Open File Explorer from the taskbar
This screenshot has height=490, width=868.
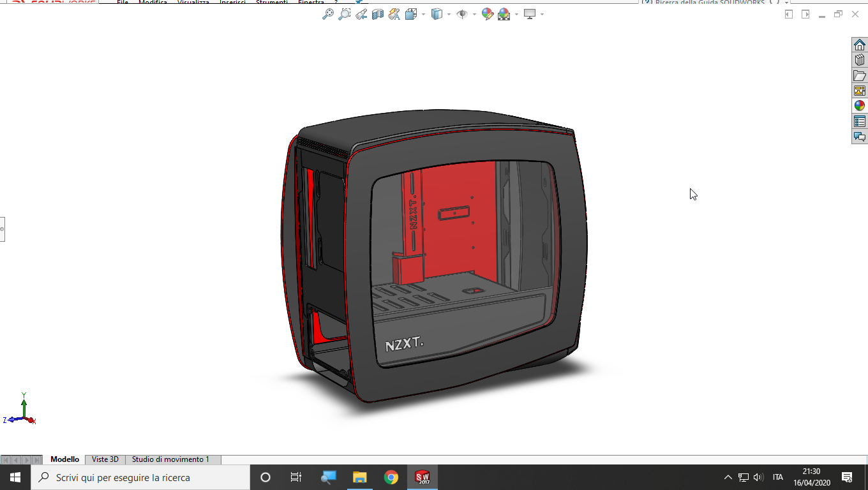tap(359, 477)
